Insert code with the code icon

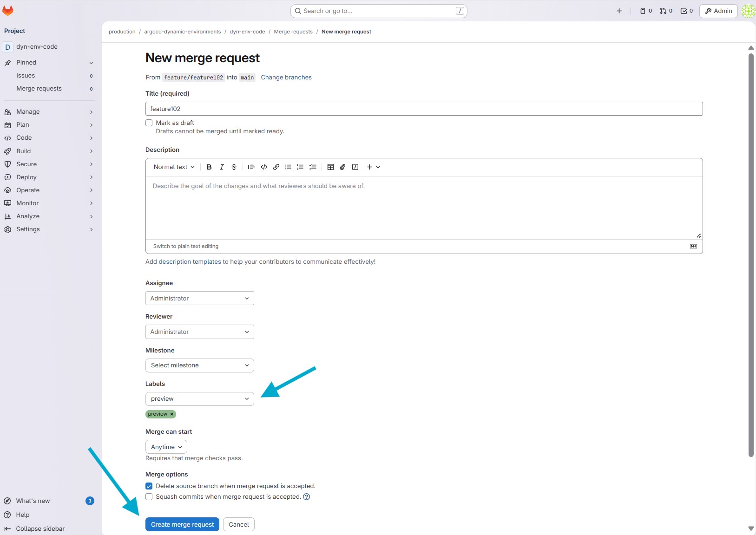pos(264,167)
